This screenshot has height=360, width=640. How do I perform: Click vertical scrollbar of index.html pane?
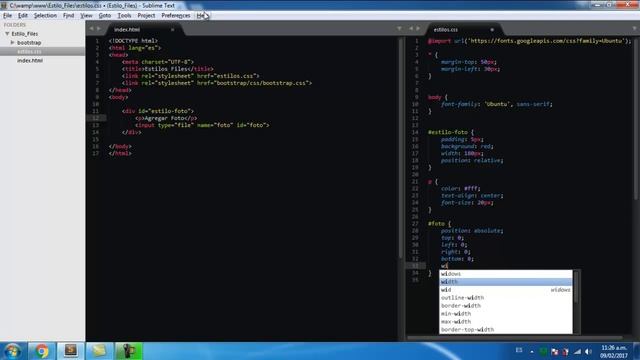point(401,147)
